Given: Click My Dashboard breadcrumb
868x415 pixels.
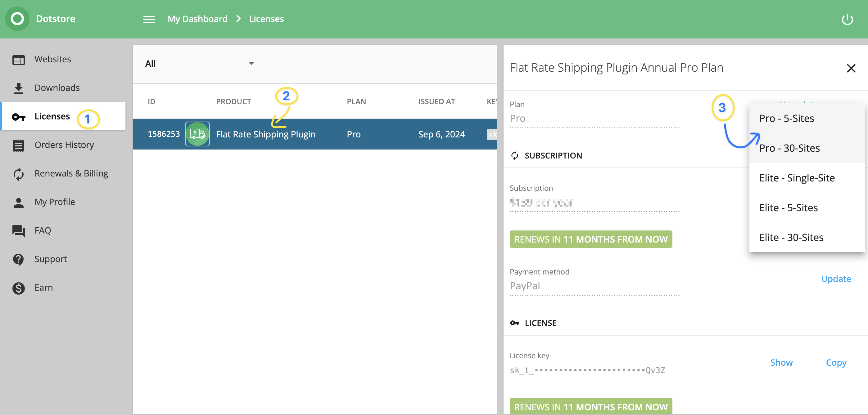Looking at the screenshot, I should (197, 19).
